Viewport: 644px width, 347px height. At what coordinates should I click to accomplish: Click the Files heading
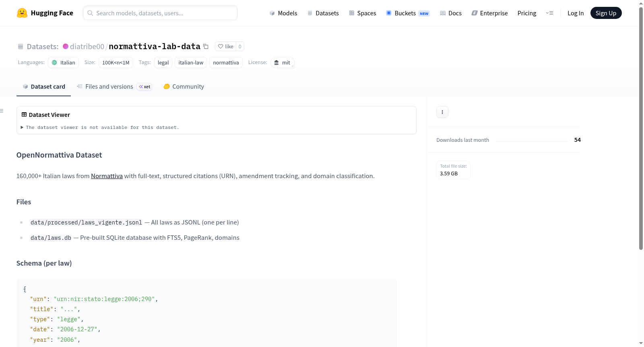pos(24,202)
